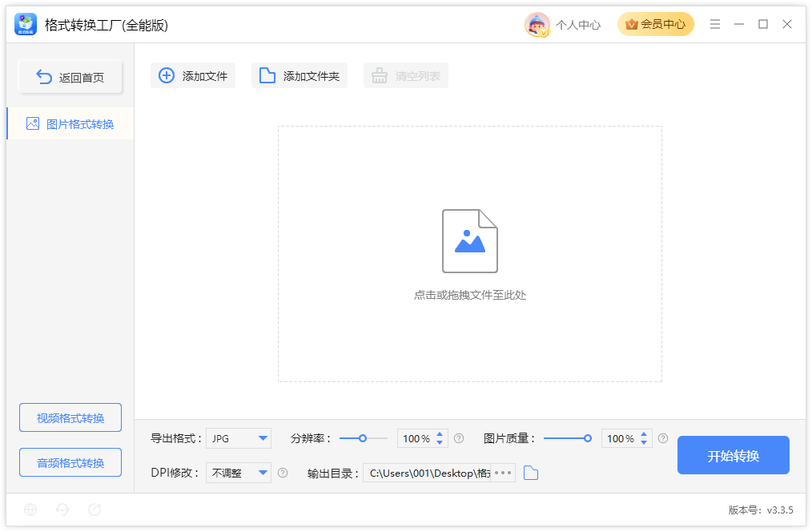The width and height of the screenshot is (812, 532).
Task: Show help for 图片质量 setting
Action: click(x=663, y=439)
